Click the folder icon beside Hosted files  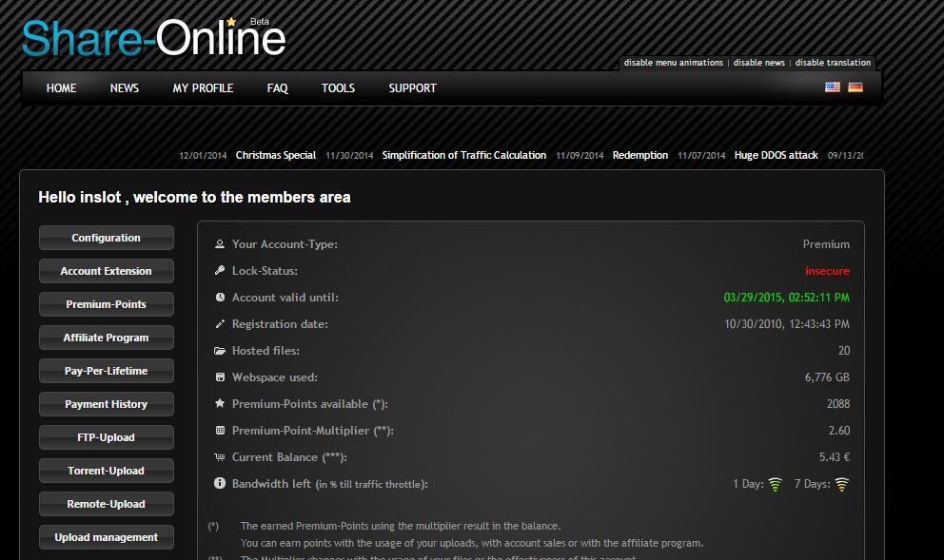(220, 351)
